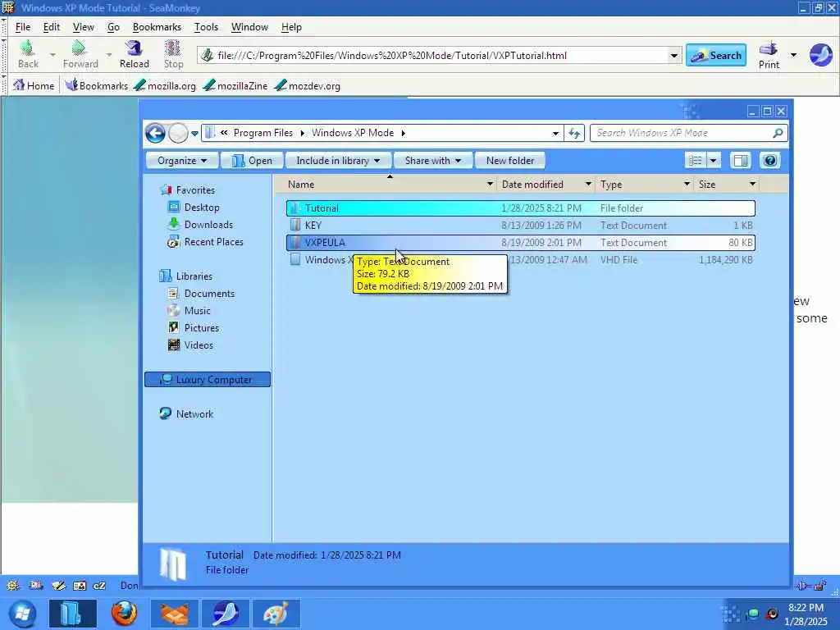Reload the page in SeaMonkey
The height and width of the screenshot is (630, 840).
(134, 54)
